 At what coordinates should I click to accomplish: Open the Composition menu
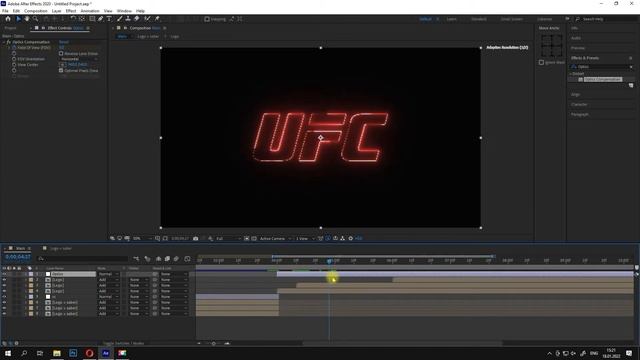(36, 11)
